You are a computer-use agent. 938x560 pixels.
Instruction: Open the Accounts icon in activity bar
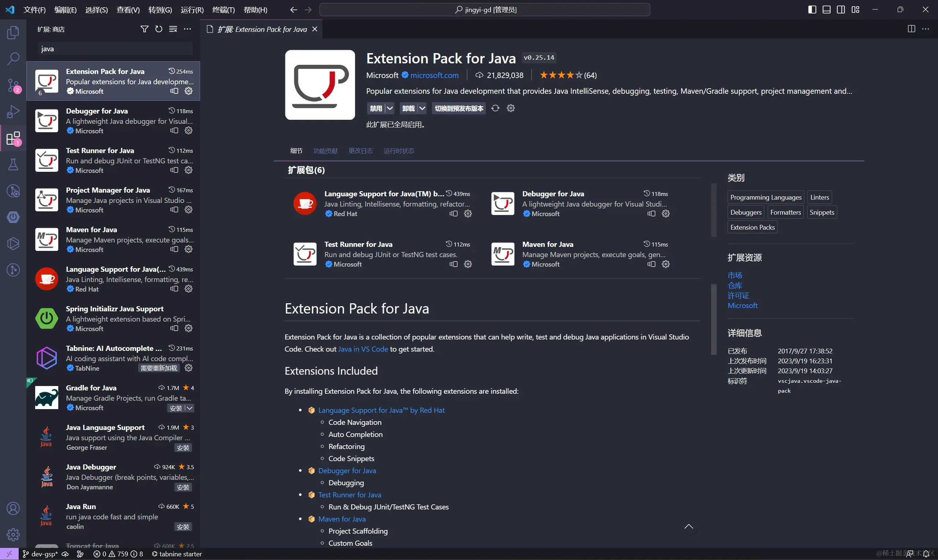[13, 508]
